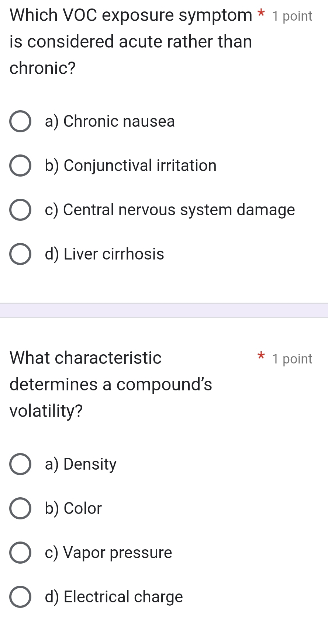Click the 'Conjunctival irritation' answer label
This screenshot has width=328, height=644.
click(131, 166)
